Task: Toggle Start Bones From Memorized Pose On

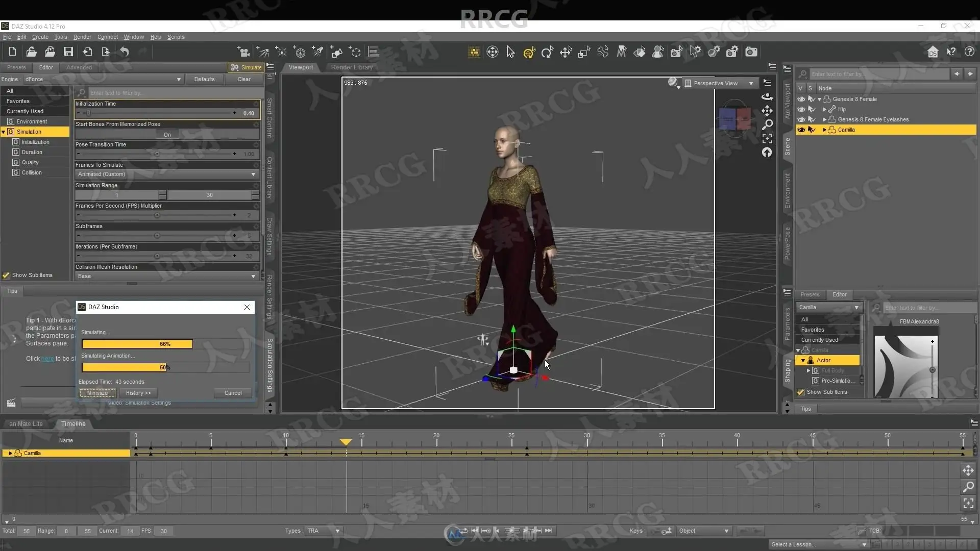Action: coord(167,135)
